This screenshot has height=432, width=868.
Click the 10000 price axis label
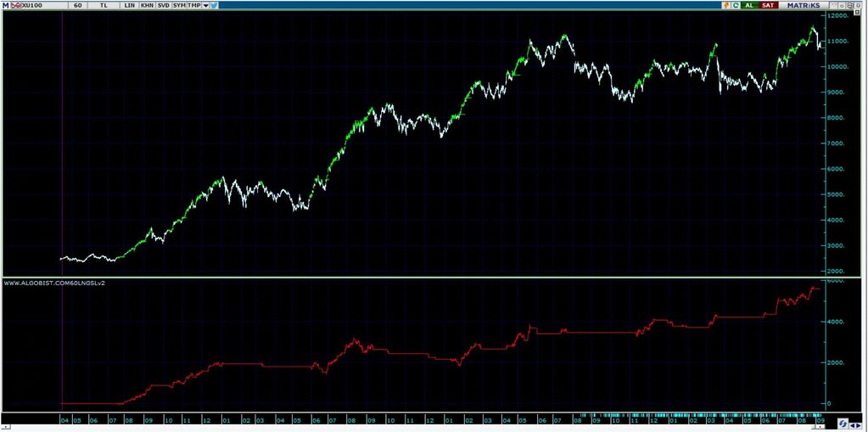tap(838, 66)
